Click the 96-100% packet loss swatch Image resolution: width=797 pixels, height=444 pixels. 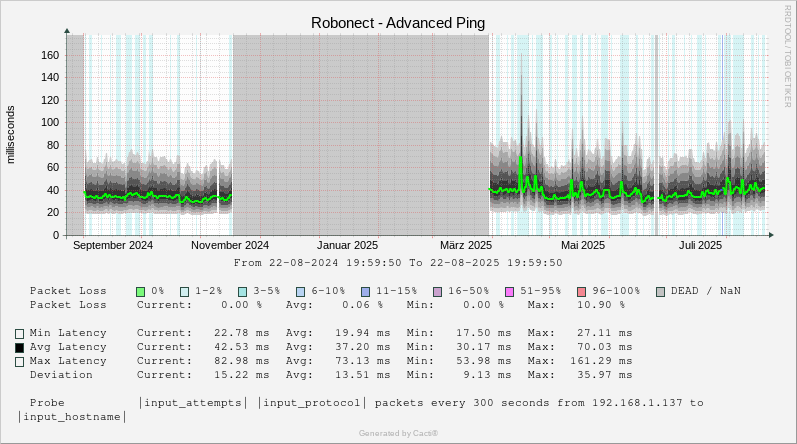(581, 292)
